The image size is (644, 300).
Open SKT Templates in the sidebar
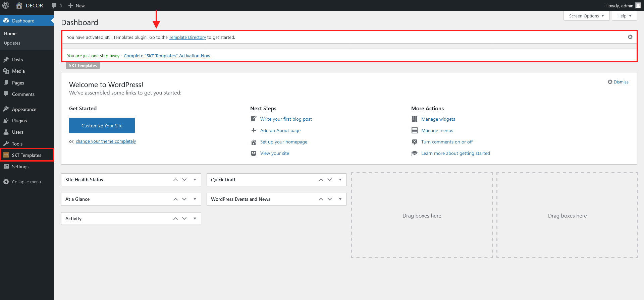[x=26, y=155]
